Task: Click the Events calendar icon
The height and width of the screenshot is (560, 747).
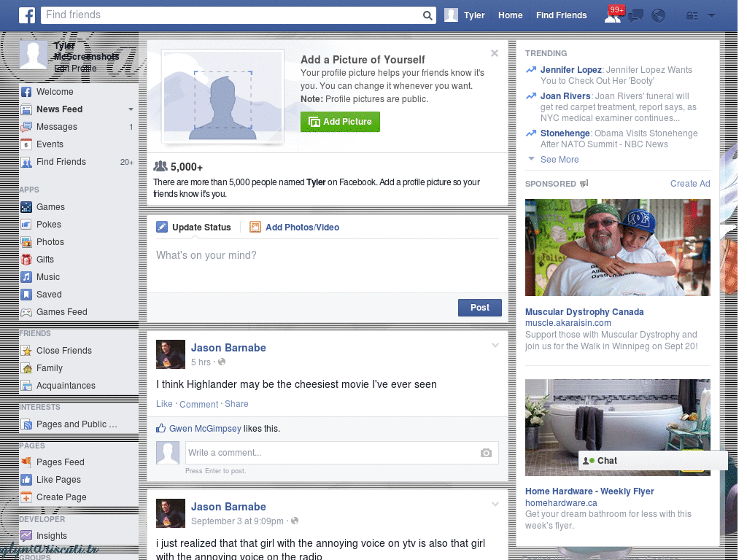Action: click(x=26, y=144)
